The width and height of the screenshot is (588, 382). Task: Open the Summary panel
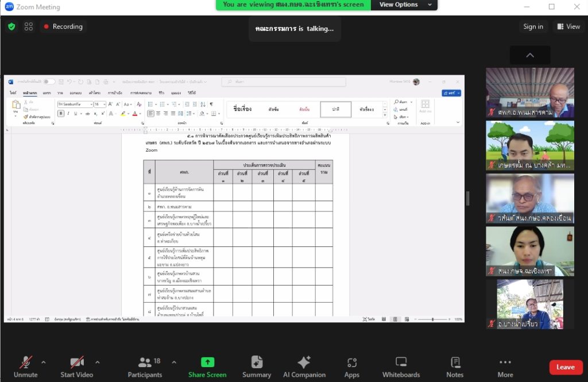257,367
